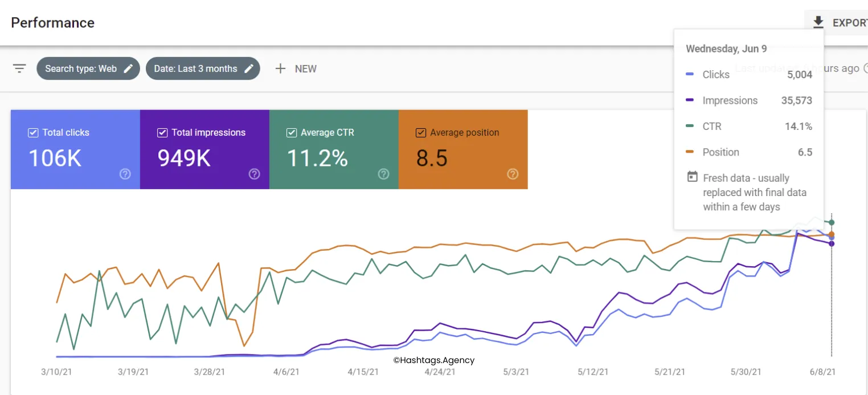Click the download icon next to Export
The image size is (868, 395).
[x=818, y=22]
